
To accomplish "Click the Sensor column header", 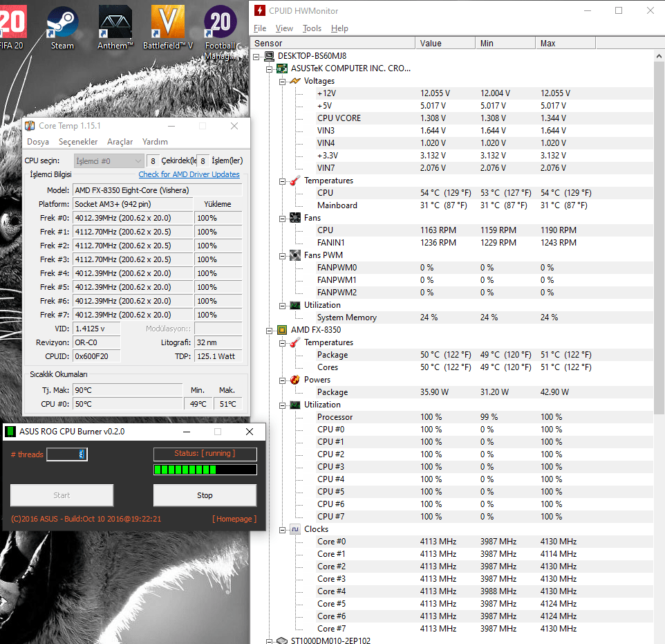I will tap(333, 43).
